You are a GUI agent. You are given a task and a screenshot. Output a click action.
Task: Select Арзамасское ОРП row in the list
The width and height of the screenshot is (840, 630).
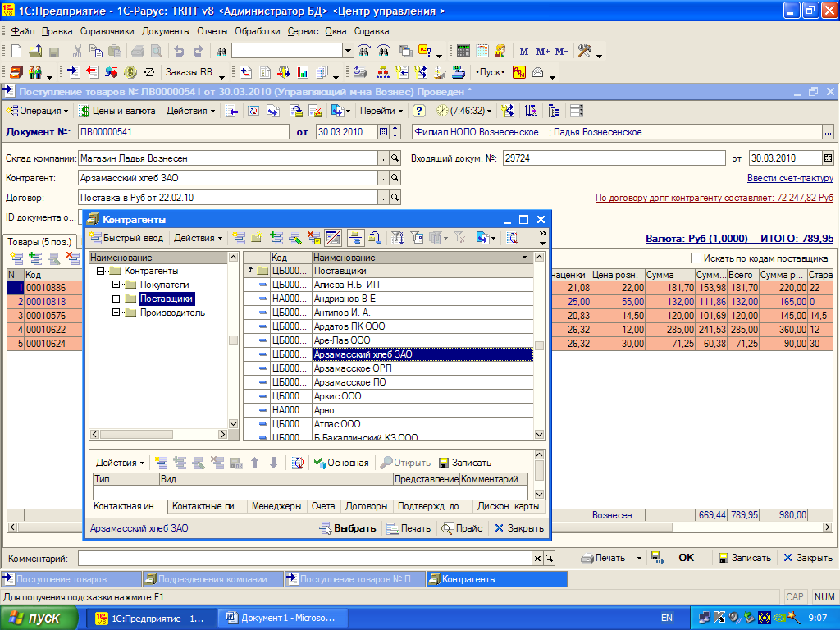coord(388,368)
